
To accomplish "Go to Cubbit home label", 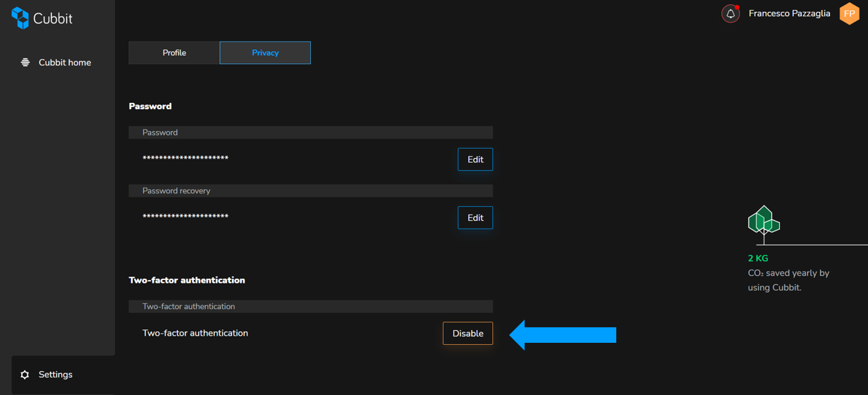I will point(65,62).
